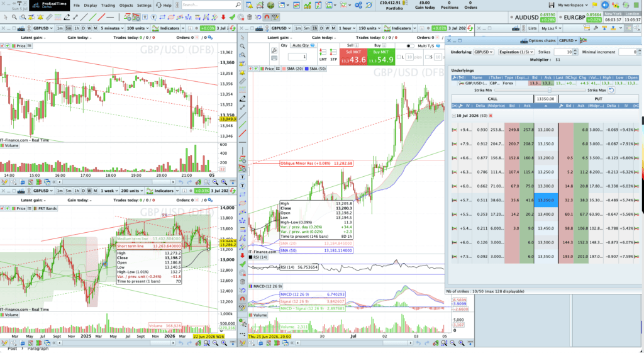Click the top Search input field
This screenshot has width=644, height=353.
pos(210,5)
